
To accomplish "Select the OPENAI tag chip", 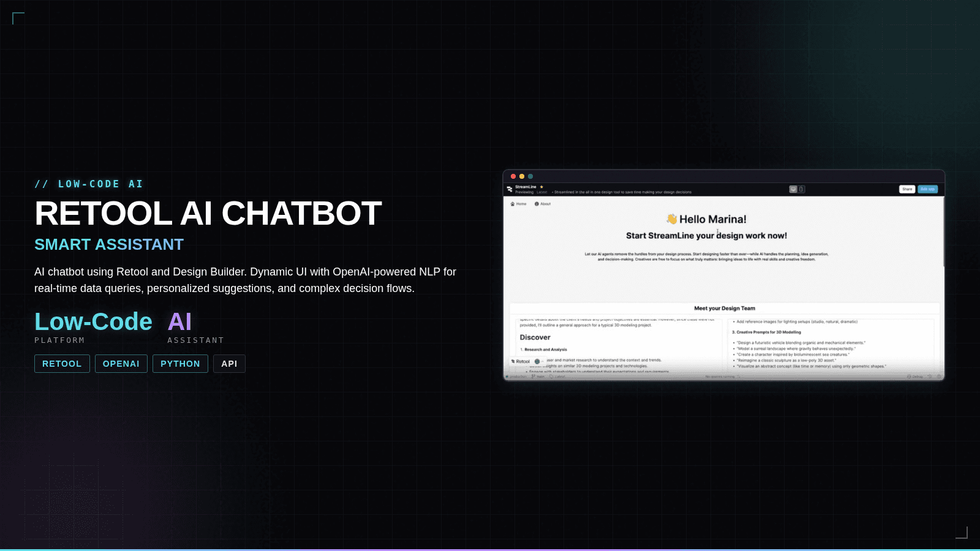I will [x=121, y=363].
